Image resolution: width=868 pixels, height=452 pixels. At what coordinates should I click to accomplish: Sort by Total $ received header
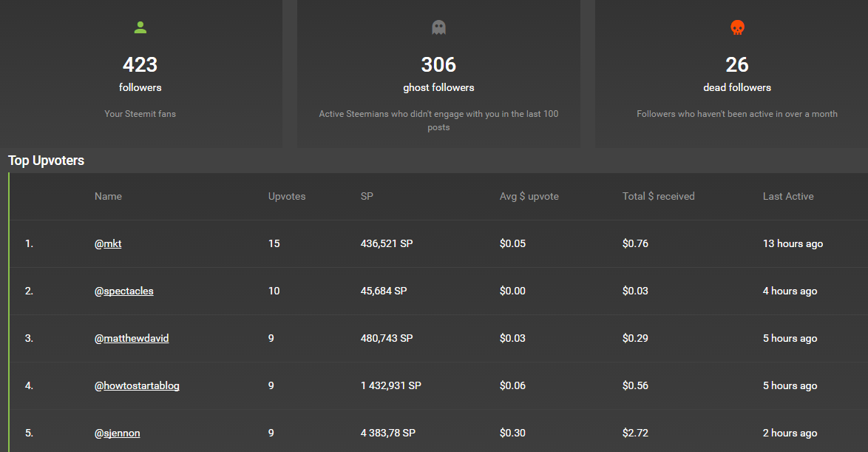coord(659,196)
